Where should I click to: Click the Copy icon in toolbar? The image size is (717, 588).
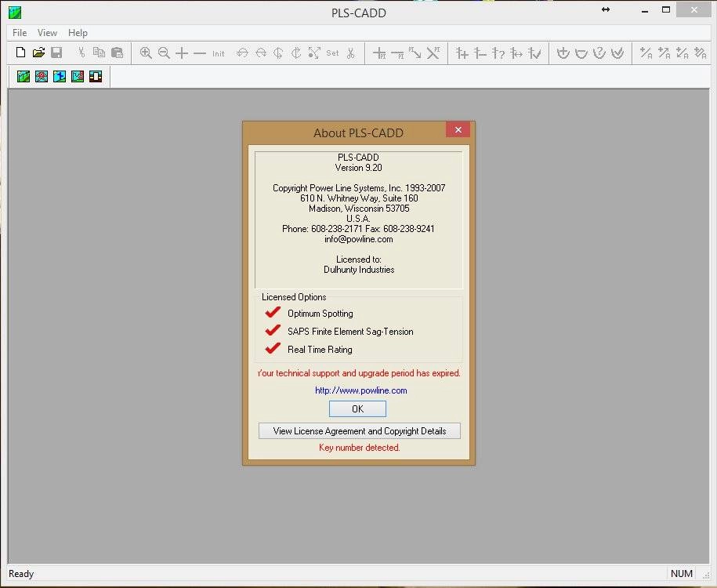point(99,53)
